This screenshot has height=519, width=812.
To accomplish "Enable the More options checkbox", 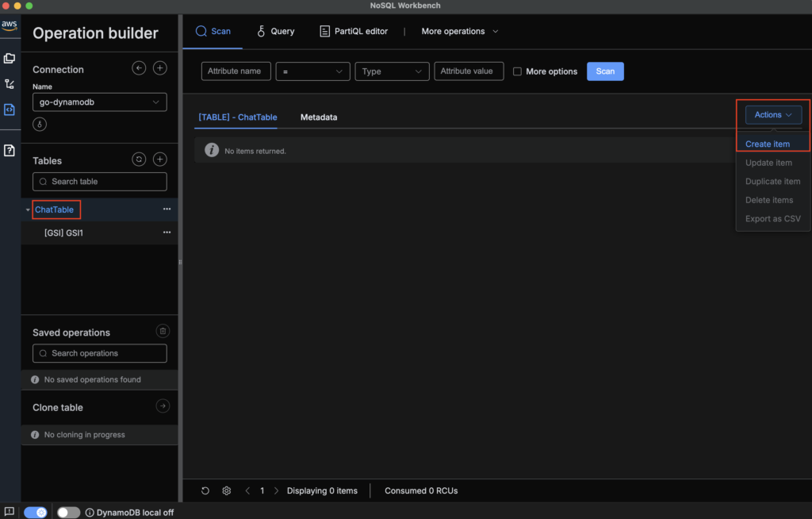I will [518, 71].
